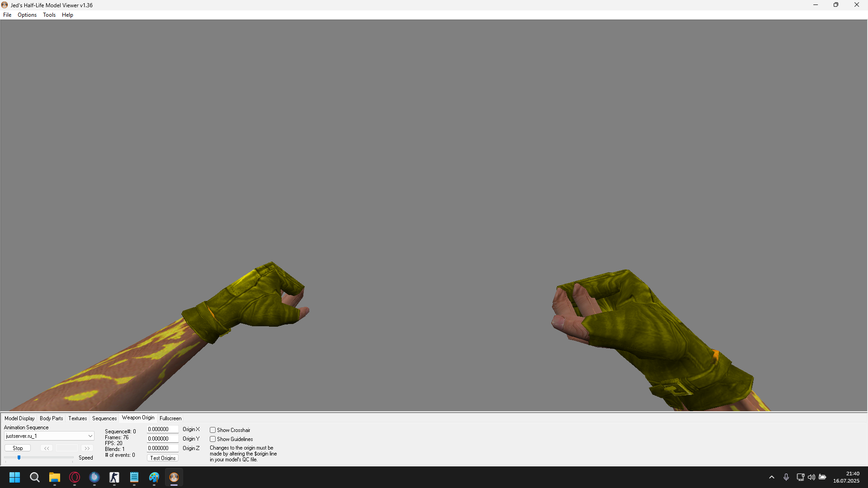Select the Weapon Origin tab
The image size is (868, 488).
click(x=138, y=418)
